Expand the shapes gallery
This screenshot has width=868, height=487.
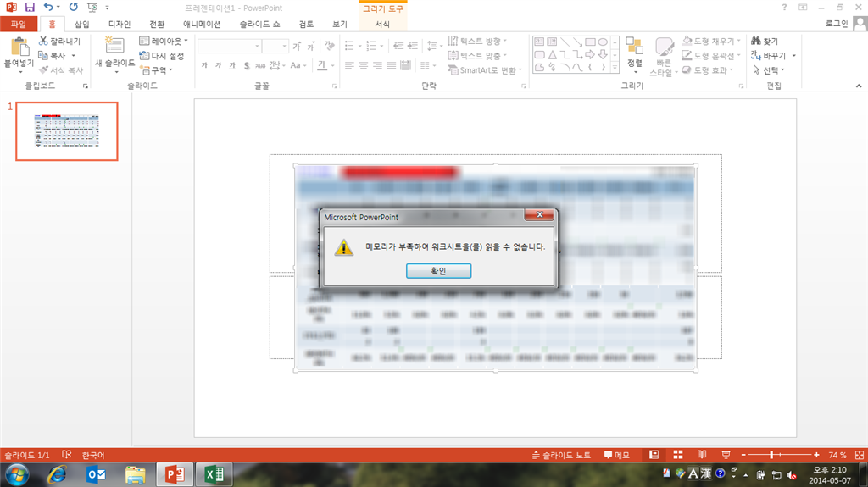[x=615, y=68]
